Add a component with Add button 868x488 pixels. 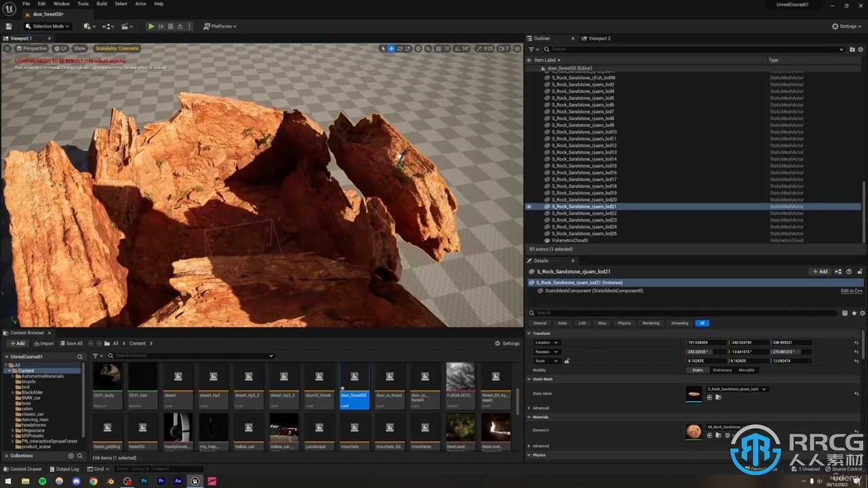click(x=820, y=271)
